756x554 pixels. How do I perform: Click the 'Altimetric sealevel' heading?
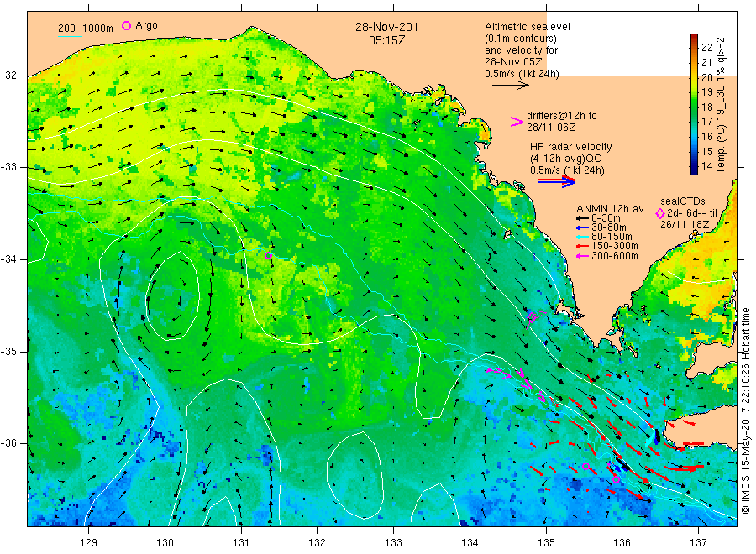click(x=528, y=27)
